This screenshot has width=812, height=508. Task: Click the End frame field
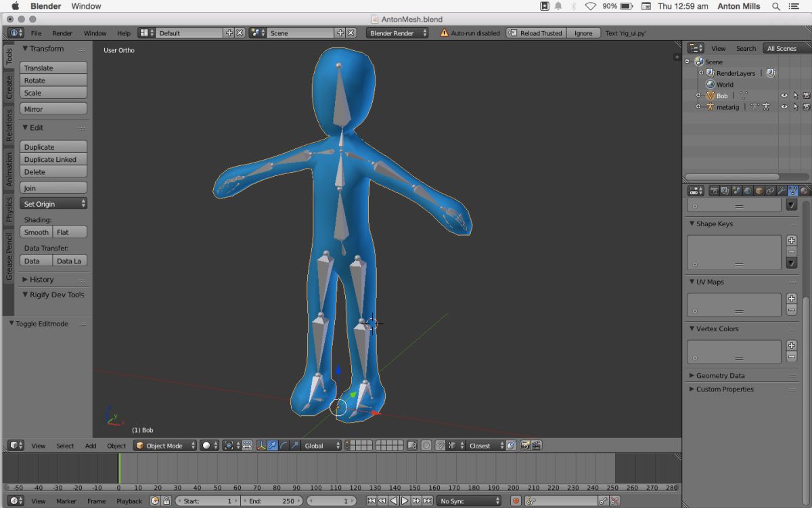click(272, 501)
